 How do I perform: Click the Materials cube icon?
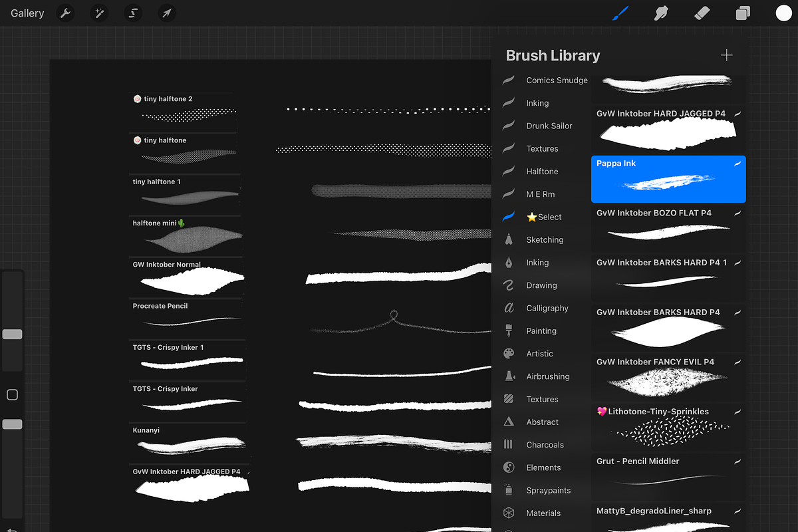[509, 513]
